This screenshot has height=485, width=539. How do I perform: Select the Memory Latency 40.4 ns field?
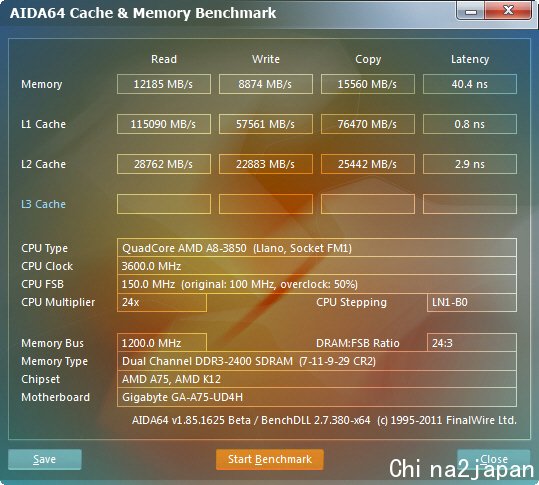coord(470,84)
